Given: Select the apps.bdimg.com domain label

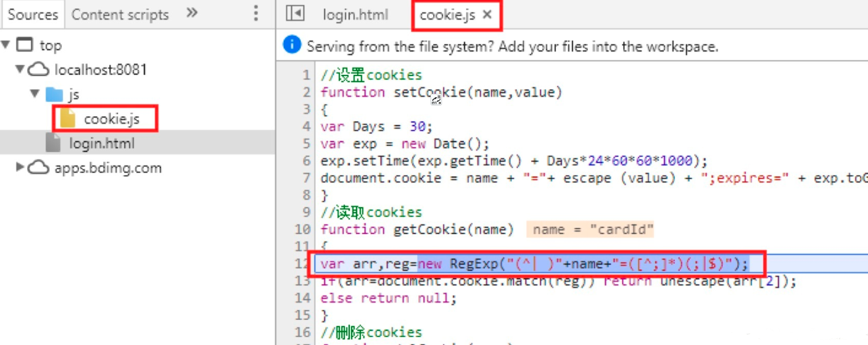Looking at the screenshot, I should tap(108, 168).
